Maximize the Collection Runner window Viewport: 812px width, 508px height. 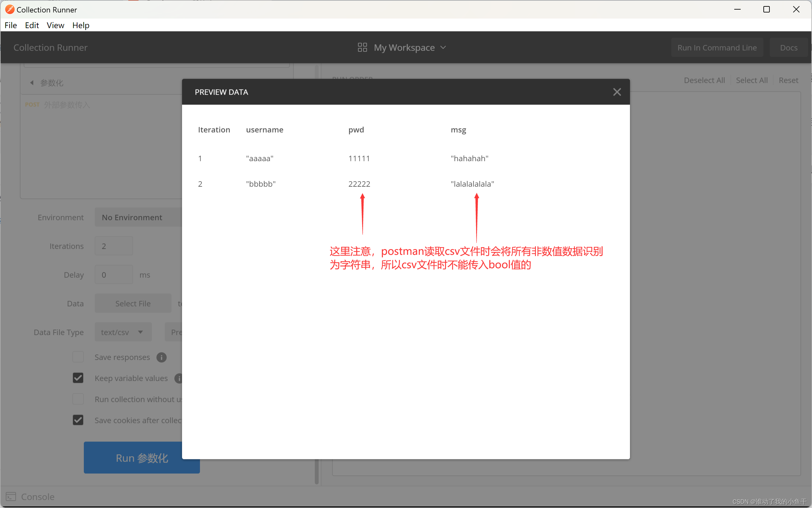766,9
